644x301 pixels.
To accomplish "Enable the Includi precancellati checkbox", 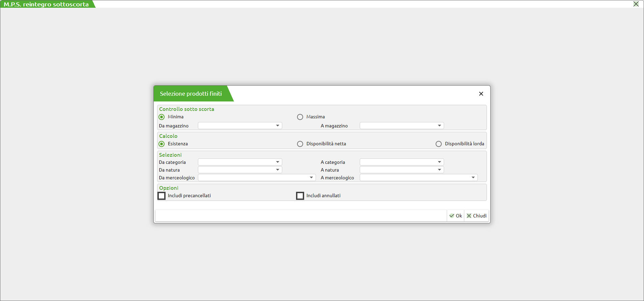I will 162,196.
